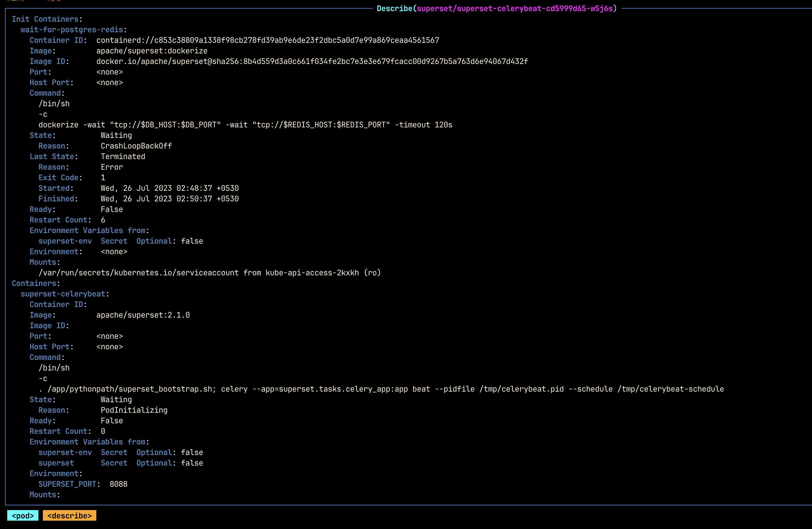
Task: Click the pod breadcrumb at bottom left
Action: coord(23,516)
